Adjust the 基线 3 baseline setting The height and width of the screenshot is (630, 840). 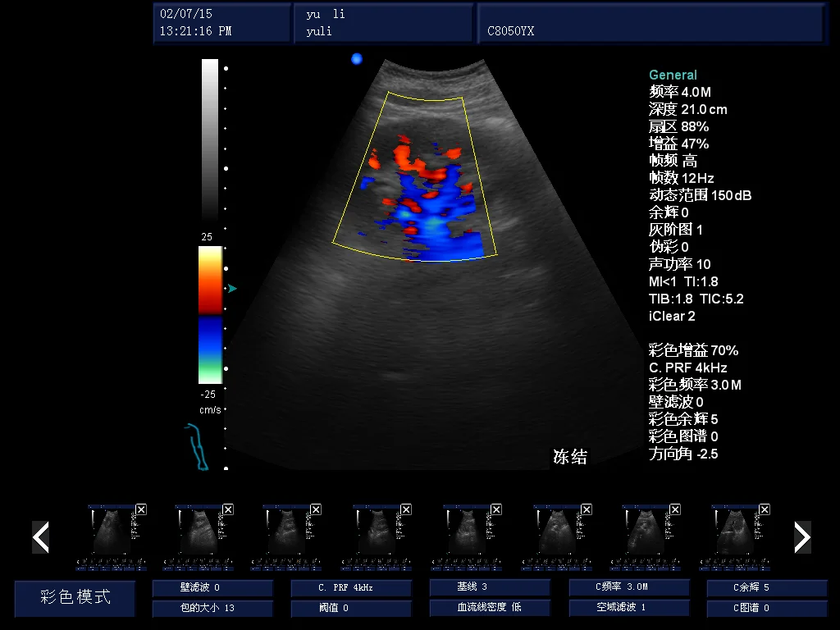pos(490,587)
